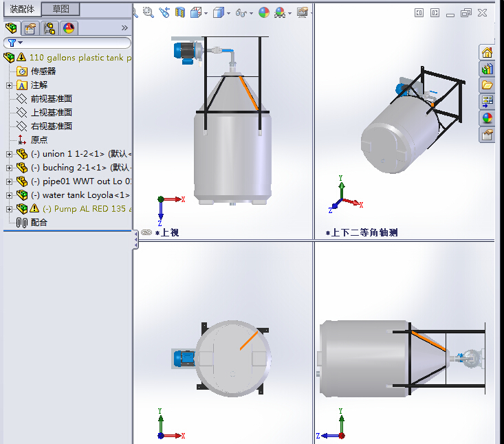Select the 配合 mates folder

click(39, 222)
